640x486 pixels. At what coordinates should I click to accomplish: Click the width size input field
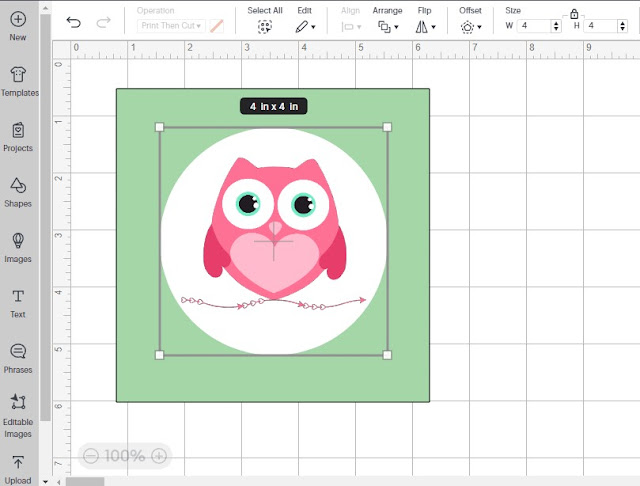[x=534, y=26]
